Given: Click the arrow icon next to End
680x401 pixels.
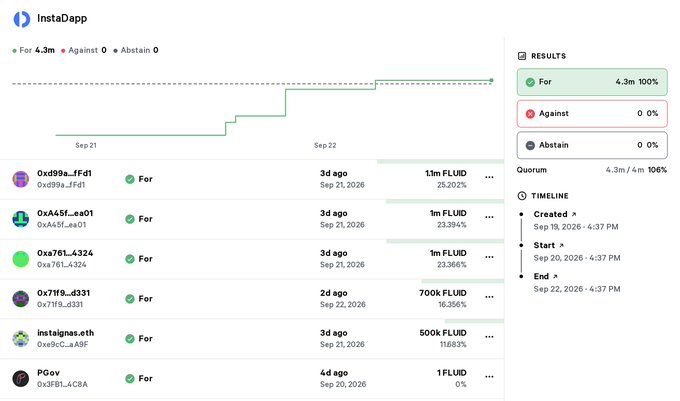Looking at the screenshot, I should coord(555,277).
